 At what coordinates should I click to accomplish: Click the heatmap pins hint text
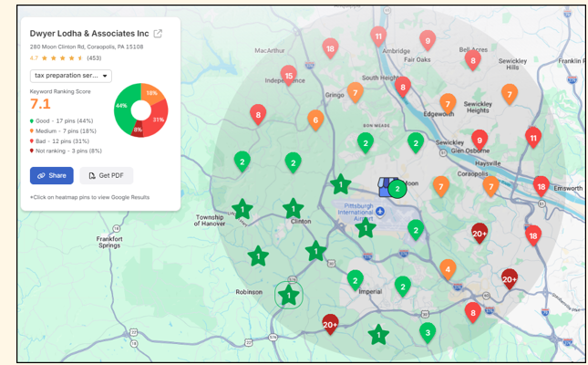pyautogui.click(x=89, y=197)
